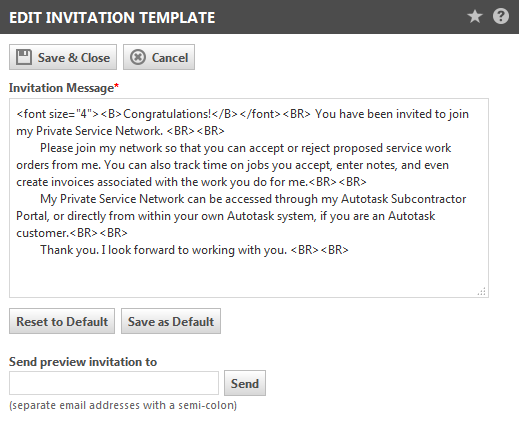Image resolution: width=519 pixels, height=448 pixels.
Task: Click the circled X cancel icon
Action: click(x=138, y=57)
